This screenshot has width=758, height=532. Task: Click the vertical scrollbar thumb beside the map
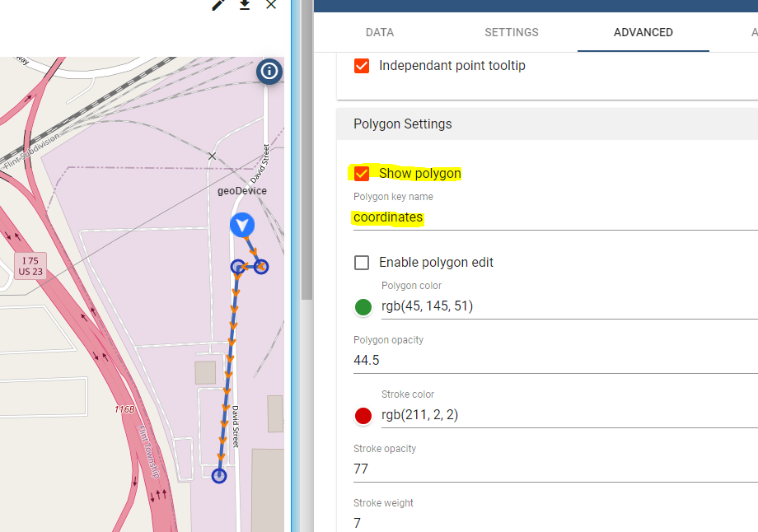306,150
